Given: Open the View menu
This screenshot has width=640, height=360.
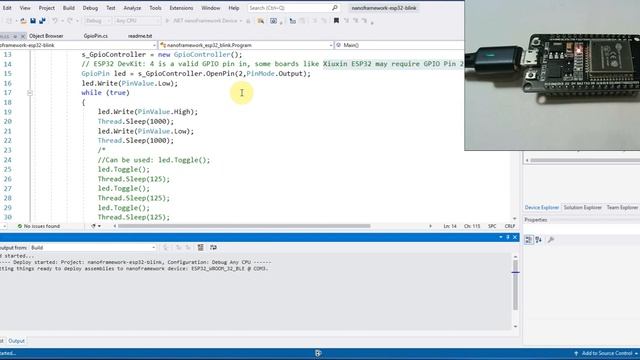Looking at the screenshot, I should [25, 8].
